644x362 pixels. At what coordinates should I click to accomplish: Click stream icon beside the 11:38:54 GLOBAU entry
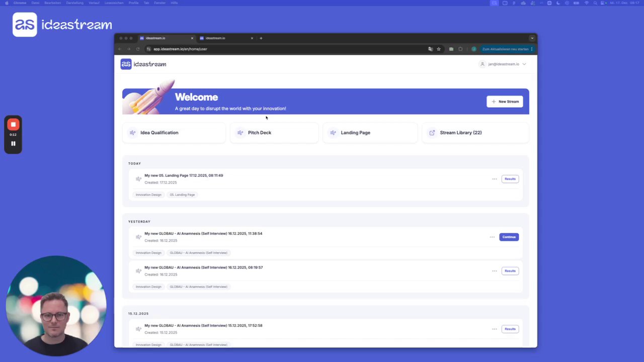click(138, 237)
